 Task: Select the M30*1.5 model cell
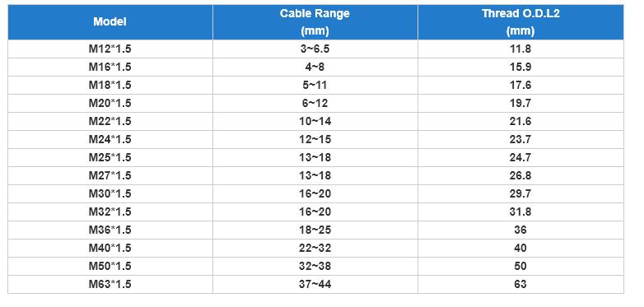[110, 193]
